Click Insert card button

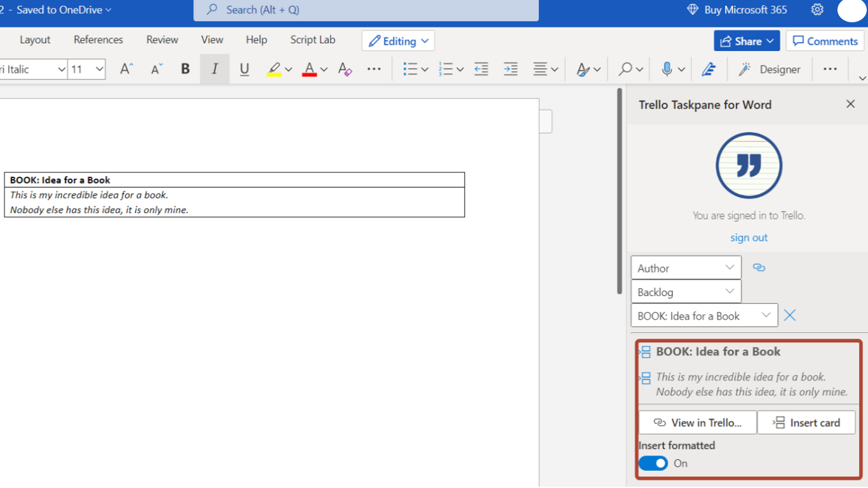[806, 423]
